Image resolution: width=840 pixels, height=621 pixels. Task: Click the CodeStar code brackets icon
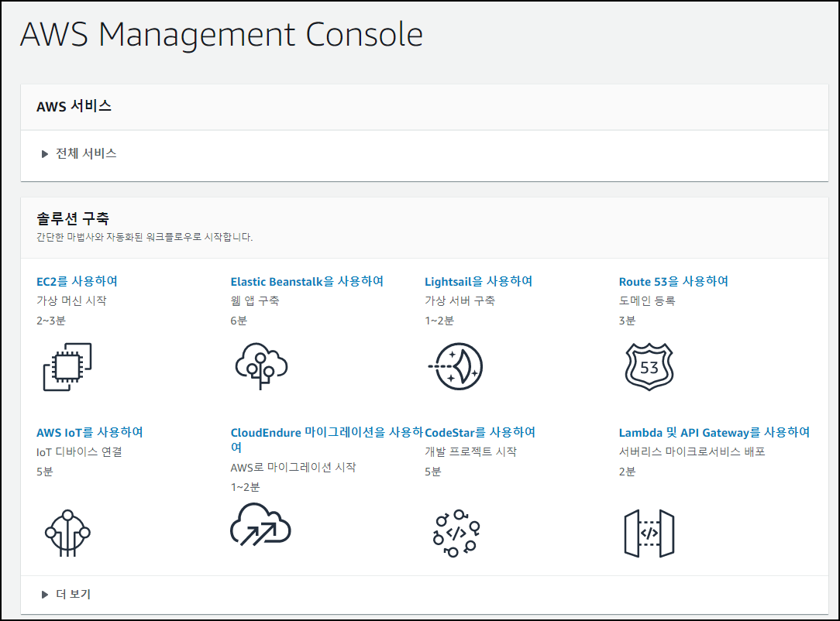click(x=456, y=533)
